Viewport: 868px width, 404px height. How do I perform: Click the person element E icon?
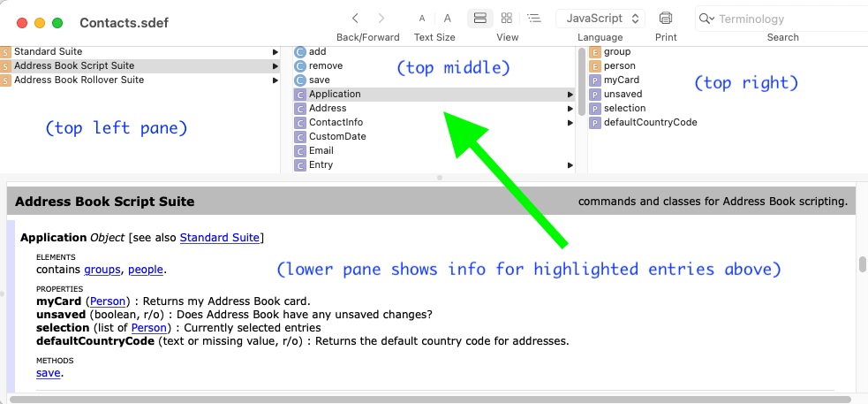coord(595,66)
